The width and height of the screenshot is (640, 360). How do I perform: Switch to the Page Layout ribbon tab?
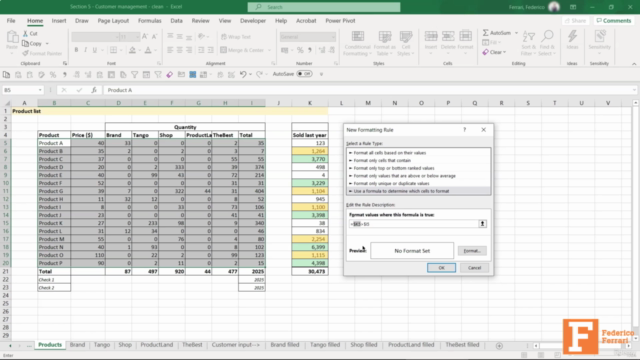(x=113, y=20)
